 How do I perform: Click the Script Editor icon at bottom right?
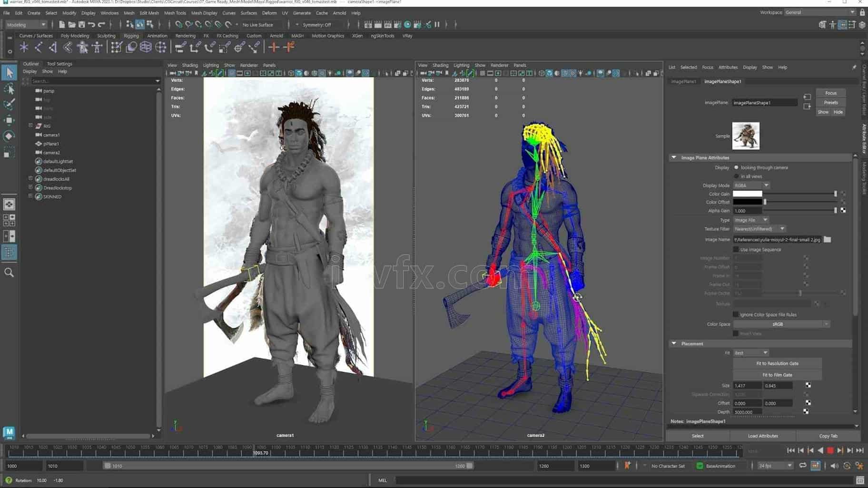(860, 480)
